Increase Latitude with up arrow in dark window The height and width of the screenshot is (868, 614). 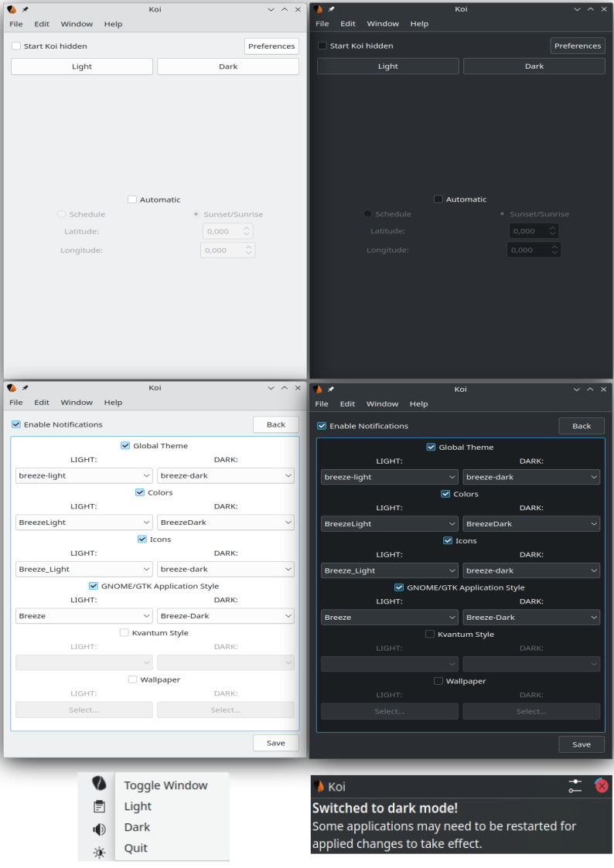pos(553,227)
